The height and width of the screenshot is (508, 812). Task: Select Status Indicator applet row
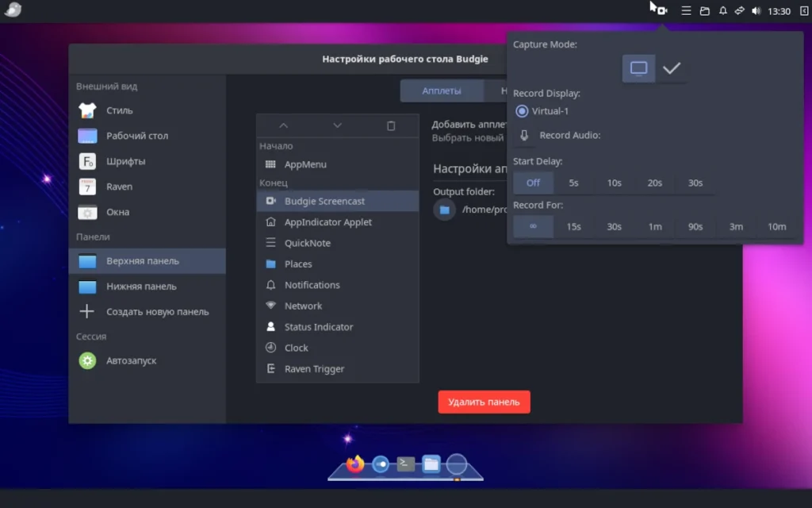pos(338,327)
